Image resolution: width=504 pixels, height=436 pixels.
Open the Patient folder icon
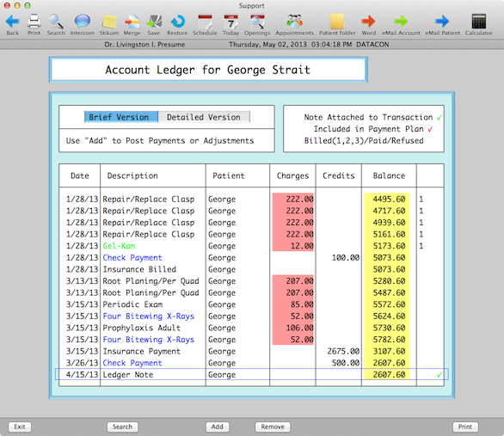coord(337,21)
